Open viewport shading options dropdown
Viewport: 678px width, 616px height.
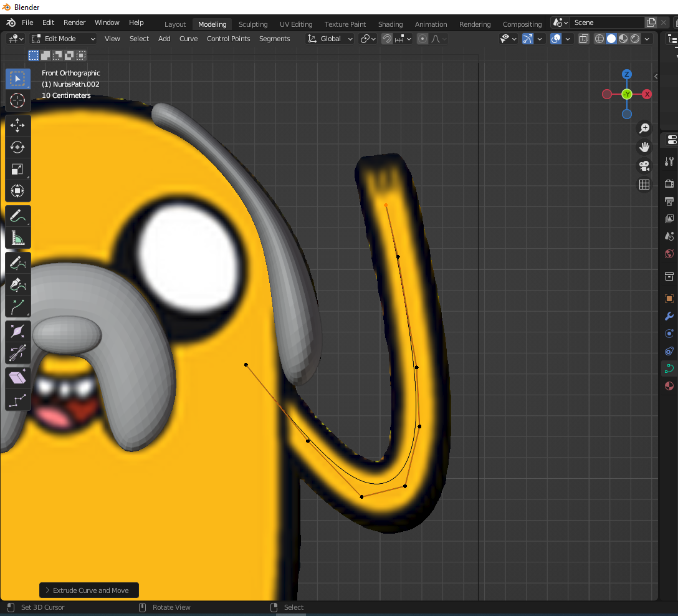point(647,39)
